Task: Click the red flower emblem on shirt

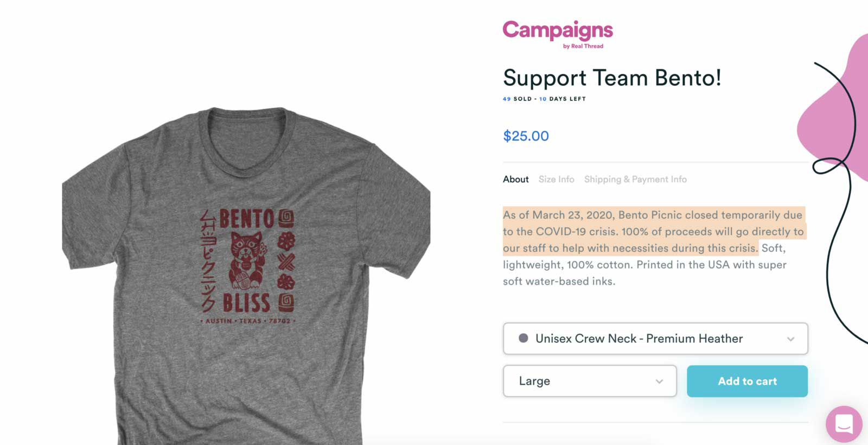Action: click(x=286, y=240)
